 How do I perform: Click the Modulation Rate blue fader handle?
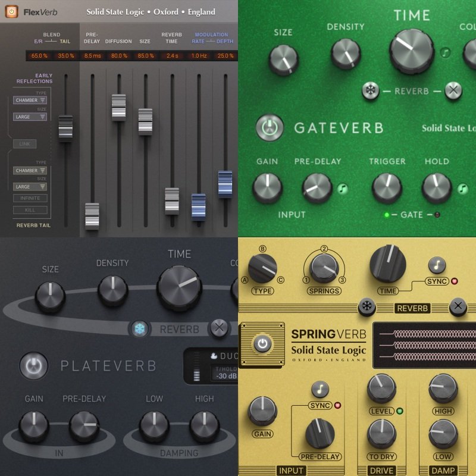[199, 207]
